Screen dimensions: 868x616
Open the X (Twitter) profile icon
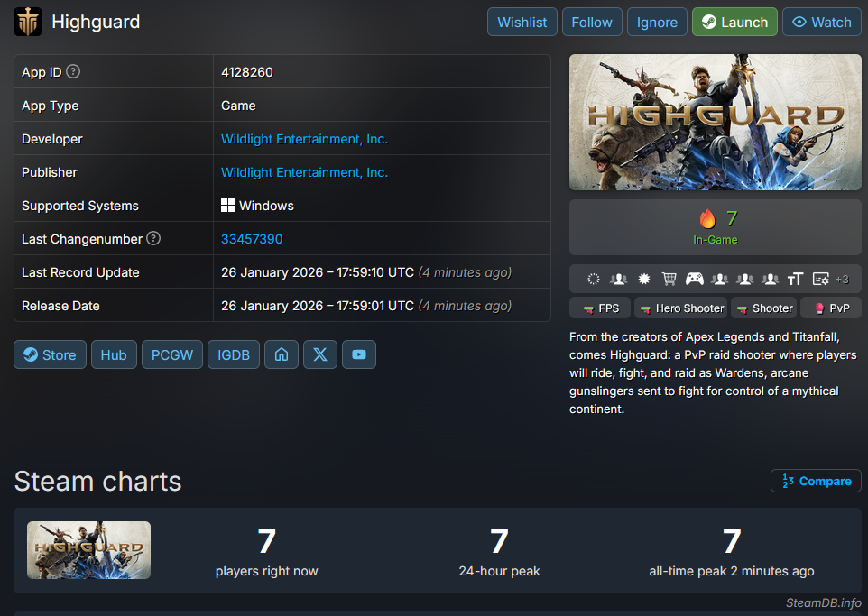pyautogui.click(x=320, y=354)
